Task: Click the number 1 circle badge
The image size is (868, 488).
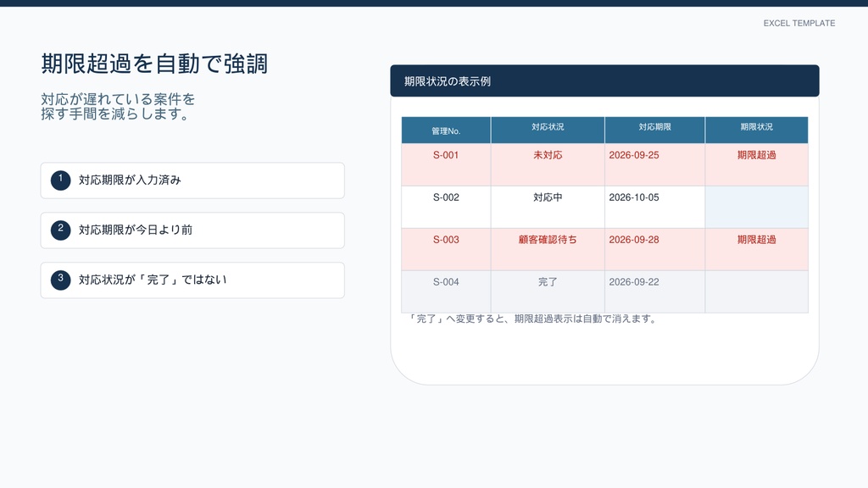Action: pyautogui.click(x=61, y=180)
